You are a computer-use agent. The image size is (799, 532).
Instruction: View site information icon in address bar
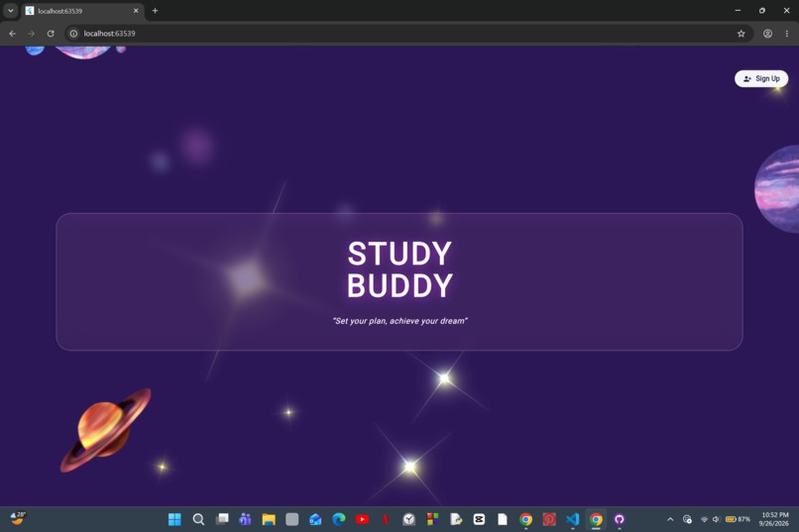(x=73, y=34)
